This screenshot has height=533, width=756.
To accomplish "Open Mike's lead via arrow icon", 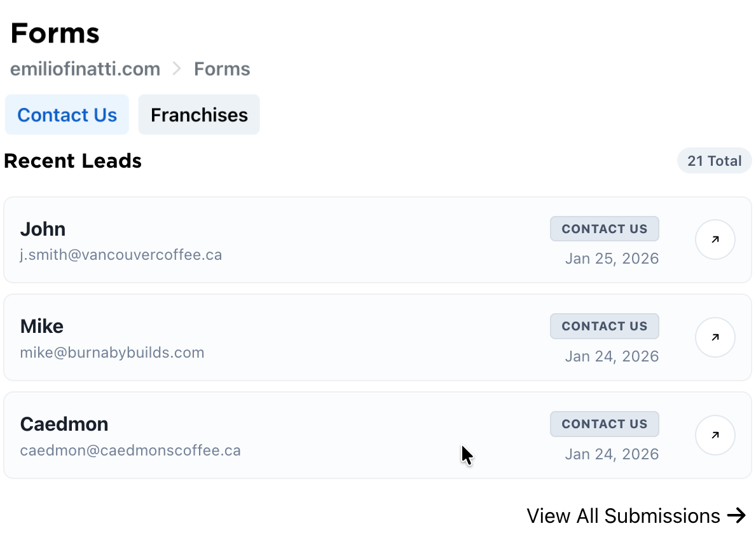I will pyautogui.click(x=715, y=337).
